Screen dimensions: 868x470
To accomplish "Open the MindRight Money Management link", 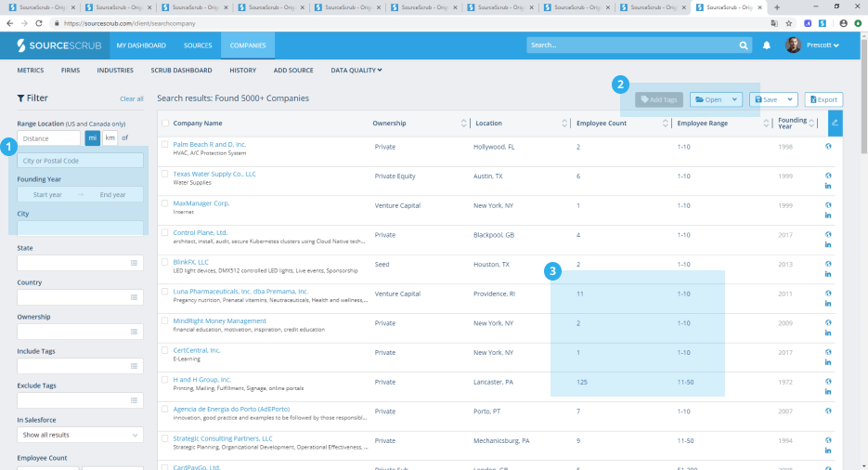I will click(x=220, y=321).
